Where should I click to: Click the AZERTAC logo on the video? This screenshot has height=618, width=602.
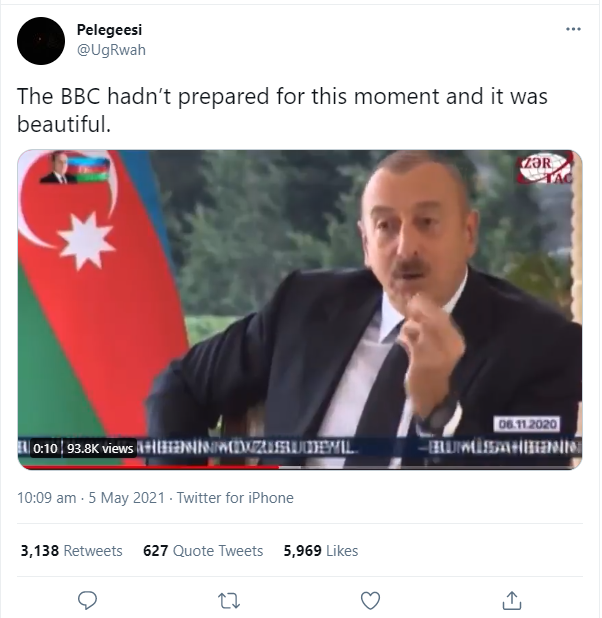point(545,169)
